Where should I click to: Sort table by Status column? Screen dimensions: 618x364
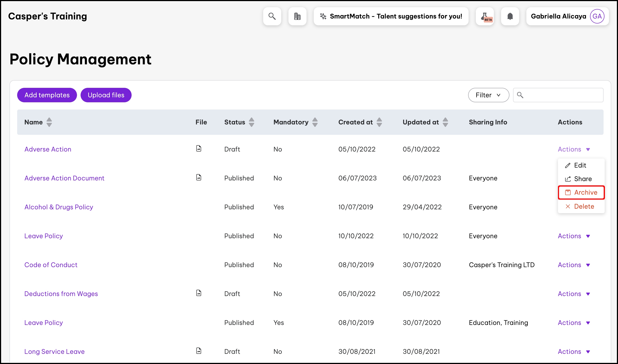[251, 122]
